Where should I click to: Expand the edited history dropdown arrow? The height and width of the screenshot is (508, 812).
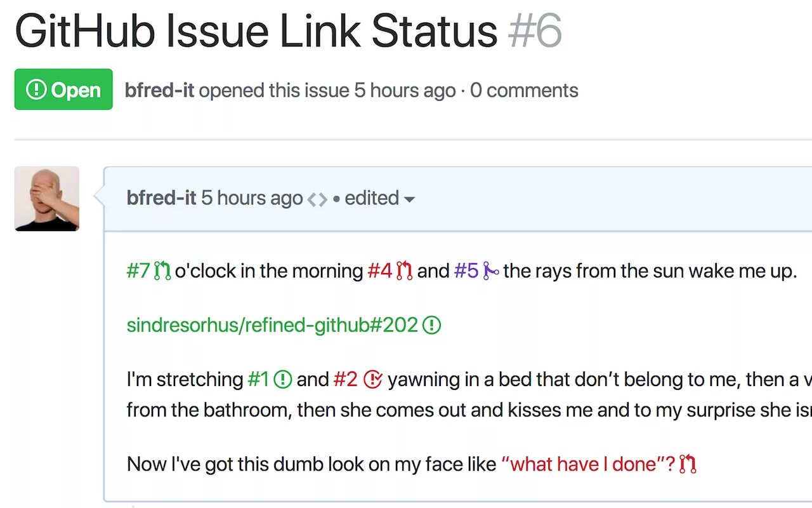pos(409,199)
